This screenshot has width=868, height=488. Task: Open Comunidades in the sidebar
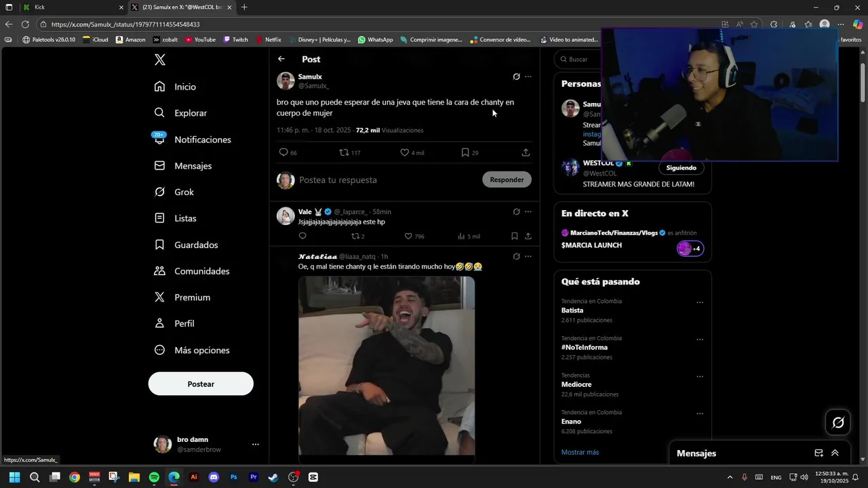[x=192, y=271]
